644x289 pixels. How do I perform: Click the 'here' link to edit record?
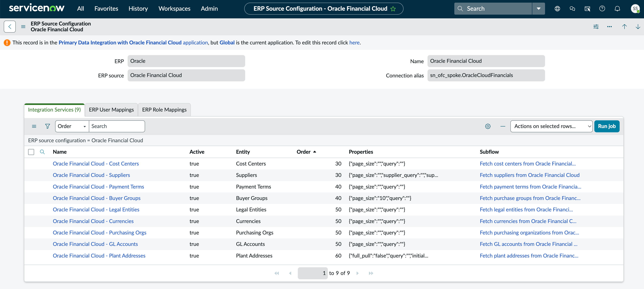[x=354, y=43]
